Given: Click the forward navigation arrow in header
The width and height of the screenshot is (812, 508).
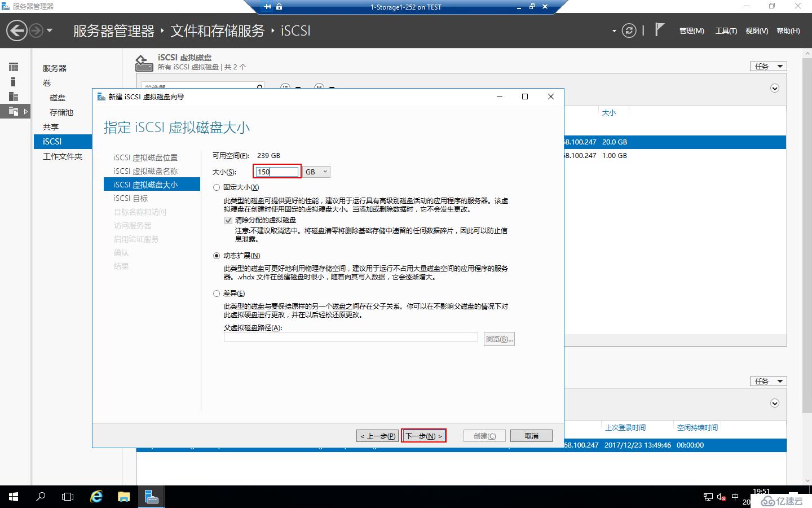Looking at the screenshot, I should pyautogui.click(x=36, y=30).
